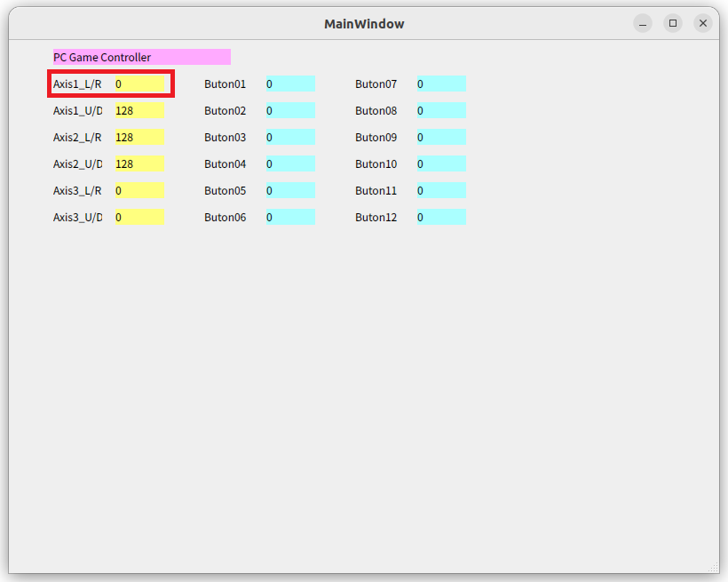
Task: Select the Buton12 value box
Action: click(439, 217)
